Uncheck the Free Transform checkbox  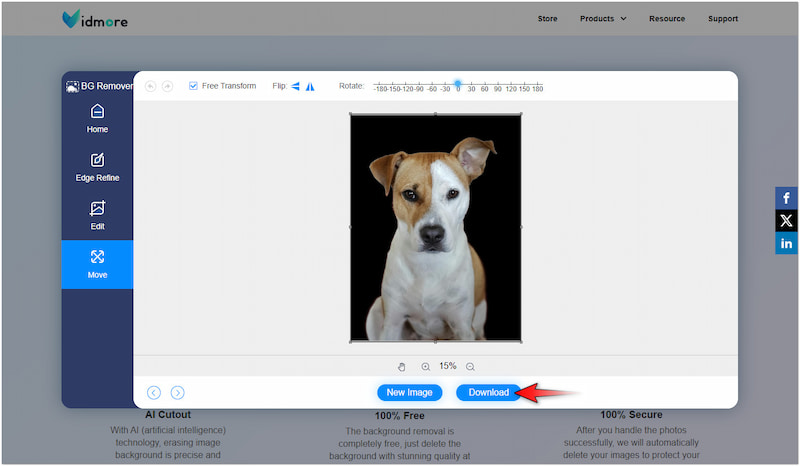pos(193,86)
